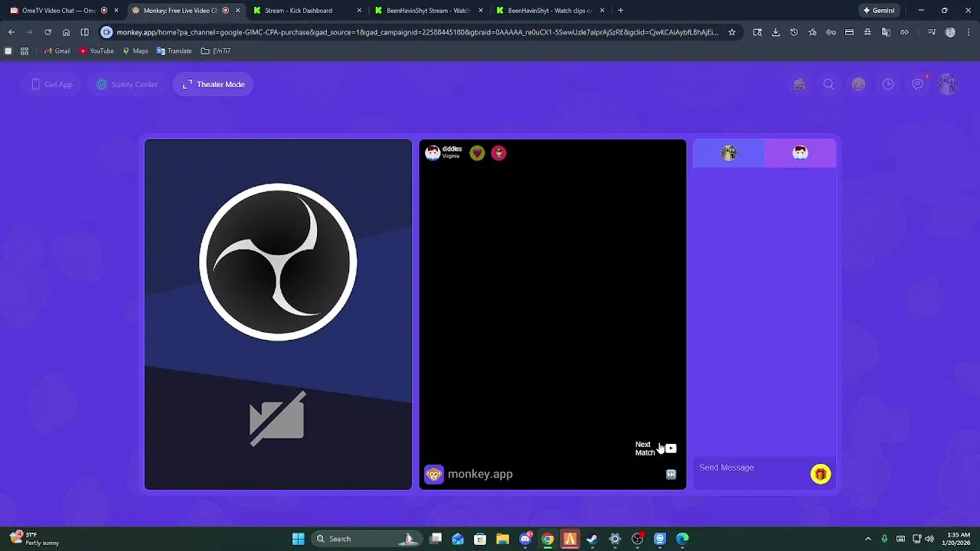The height and width of the screenshot is (551, 980).
Task: Open Microsoft Edge from the taskbar
Action: click(x=682, y=539)
